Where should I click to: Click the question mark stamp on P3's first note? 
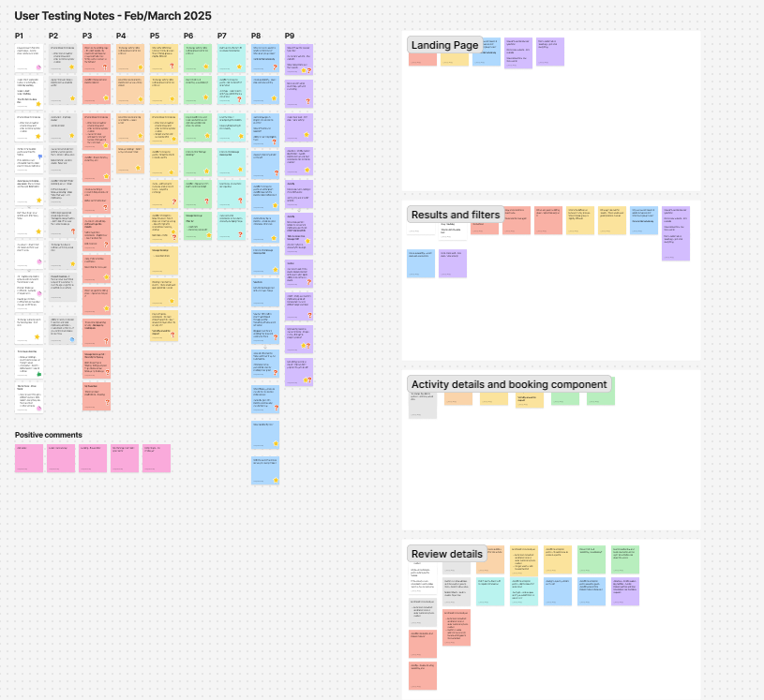105,67
